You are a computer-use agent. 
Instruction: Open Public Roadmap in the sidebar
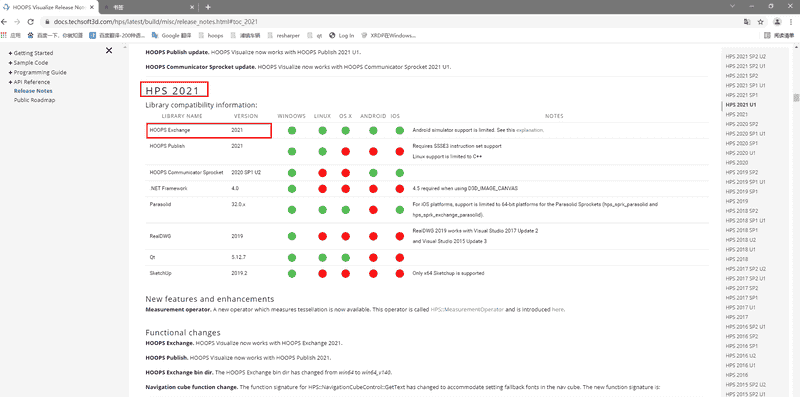tap(34, 100)
